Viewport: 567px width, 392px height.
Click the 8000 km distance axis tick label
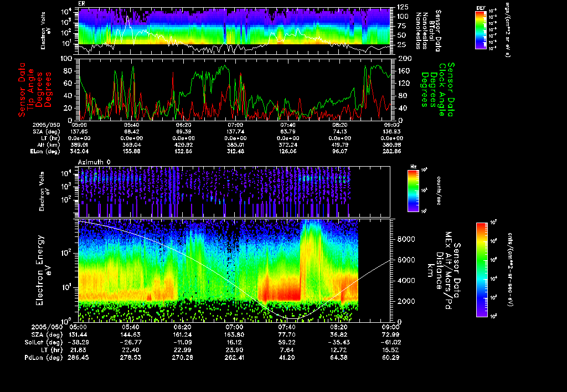(406, 239)
